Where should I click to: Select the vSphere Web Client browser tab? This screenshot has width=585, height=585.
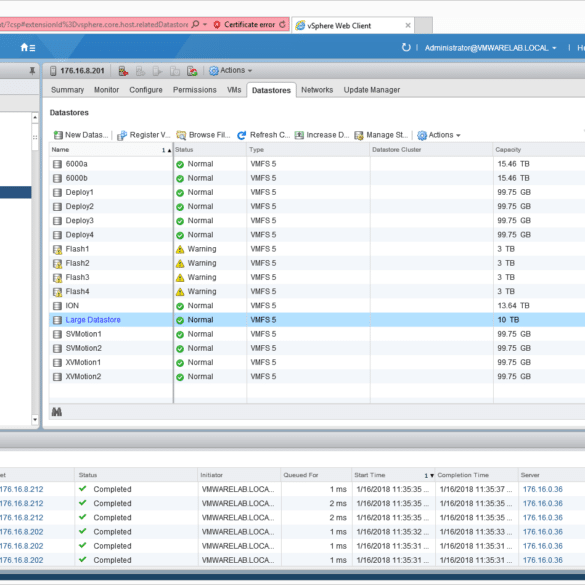click(x=353, y=25)
